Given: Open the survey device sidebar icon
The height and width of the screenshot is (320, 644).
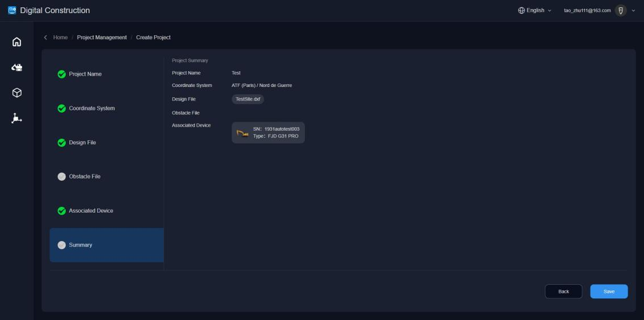Looking at the screenshot, I should click(x=16, y=118).
